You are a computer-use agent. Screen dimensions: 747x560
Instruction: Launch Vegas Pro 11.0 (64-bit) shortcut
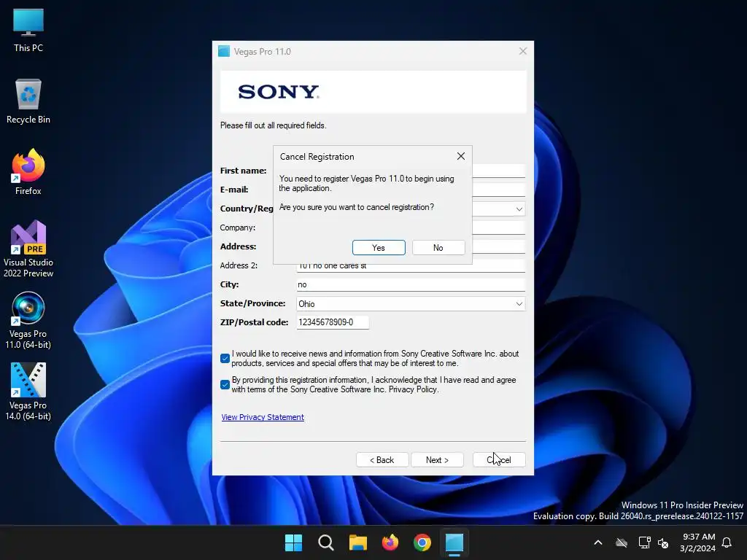tap(28, 320)
